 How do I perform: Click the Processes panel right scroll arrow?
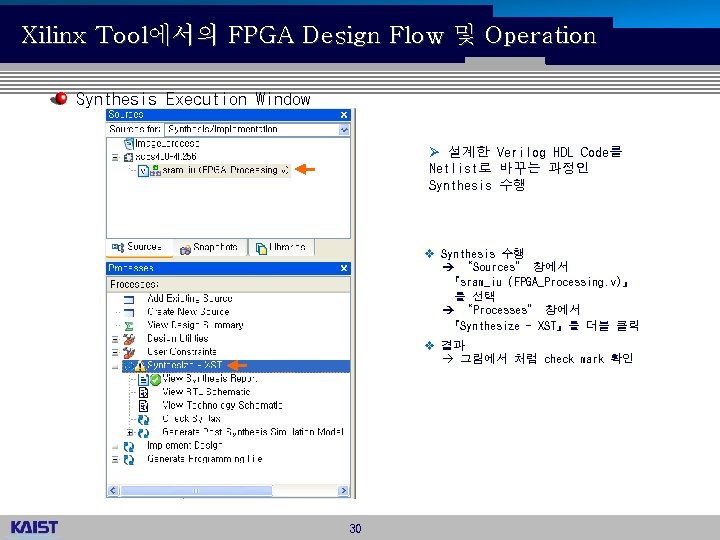point(343,490)
